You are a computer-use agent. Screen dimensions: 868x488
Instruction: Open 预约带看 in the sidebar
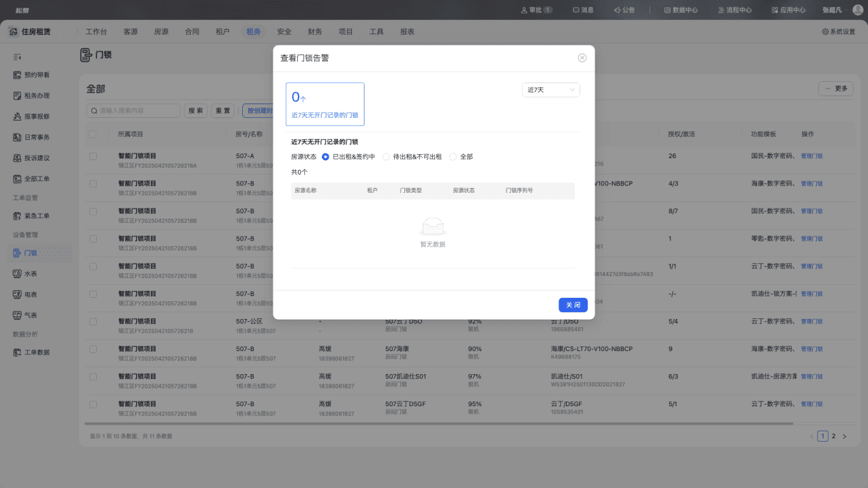38,75
